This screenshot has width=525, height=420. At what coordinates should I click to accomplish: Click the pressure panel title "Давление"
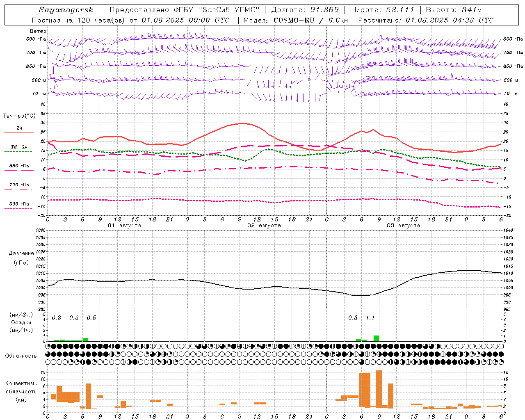point(21,253)
